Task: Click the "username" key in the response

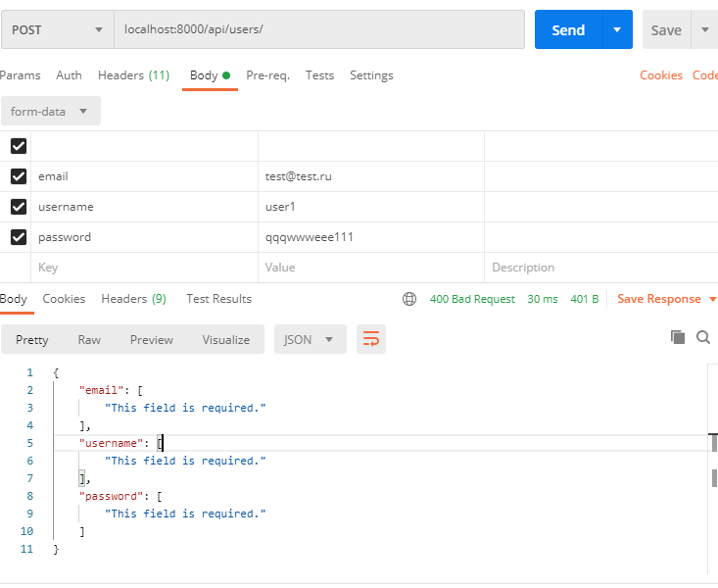Action: (111, 443)
